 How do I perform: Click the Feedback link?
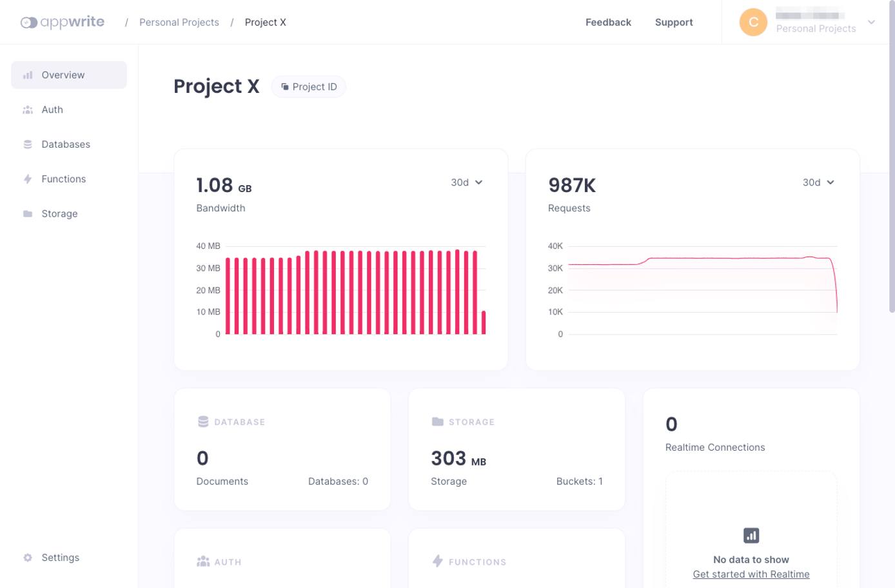(x=608, y=22)
